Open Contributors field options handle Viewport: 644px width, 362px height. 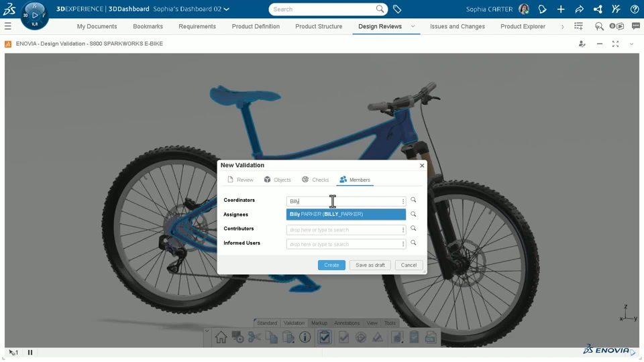point(403,230)
